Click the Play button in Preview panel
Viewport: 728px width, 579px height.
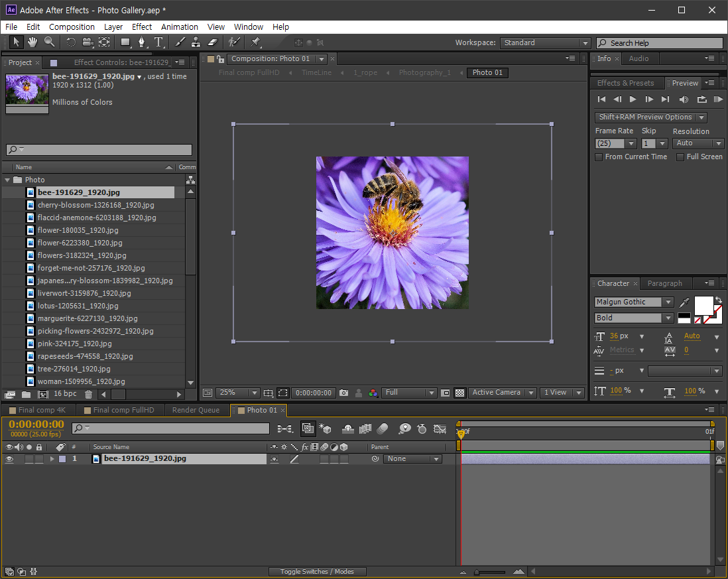(x=633, y=99)
